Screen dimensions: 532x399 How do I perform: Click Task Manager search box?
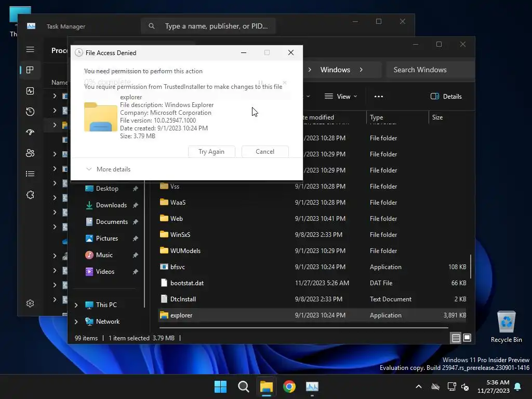pos(208,26)
